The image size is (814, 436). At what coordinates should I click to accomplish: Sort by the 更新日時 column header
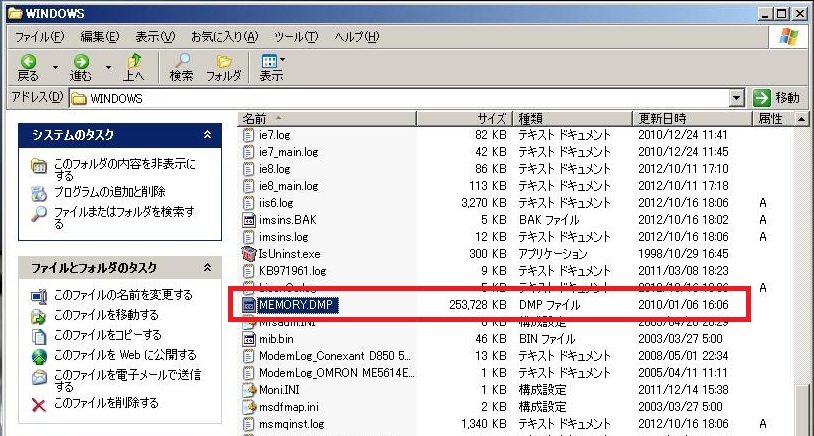pyautogui.click(x=692, y=119)
